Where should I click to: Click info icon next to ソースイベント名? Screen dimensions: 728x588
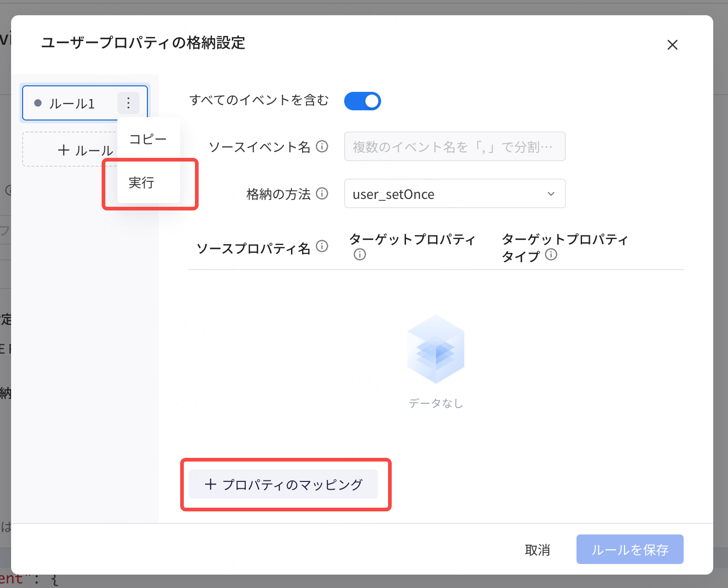[x=322, y=146]
